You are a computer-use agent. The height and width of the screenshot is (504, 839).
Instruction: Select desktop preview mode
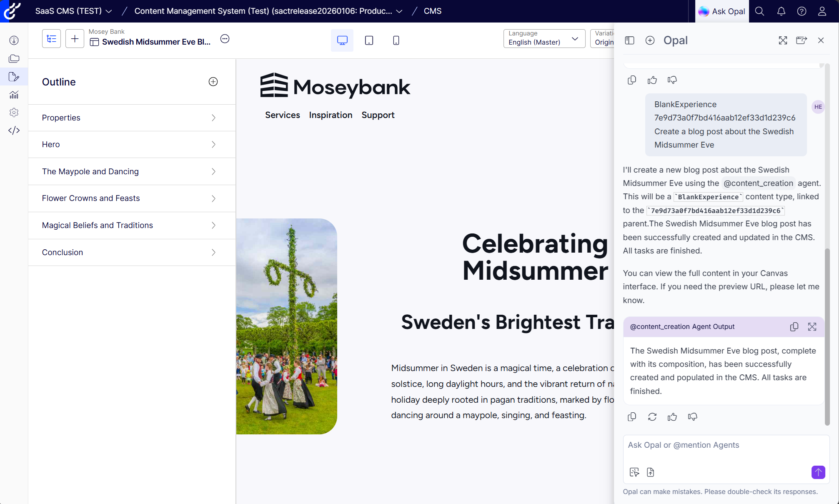[x=342, y=40]
